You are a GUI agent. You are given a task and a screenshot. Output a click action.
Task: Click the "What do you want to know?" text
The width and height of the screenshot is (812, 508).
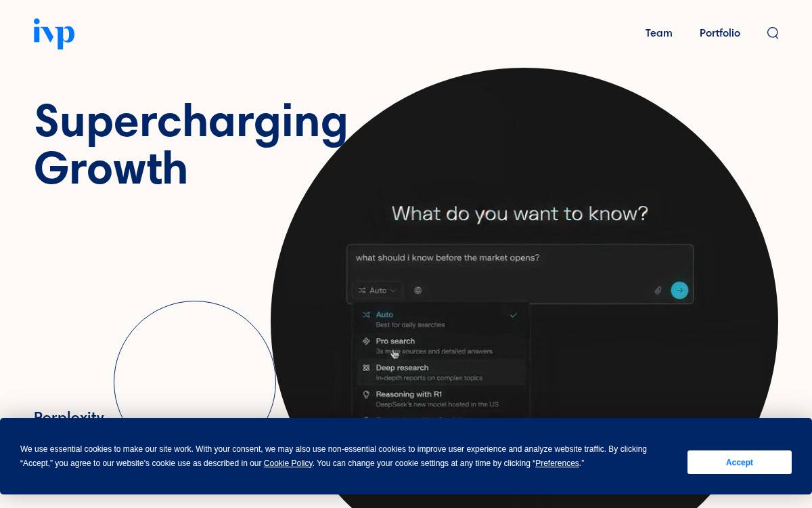click(520, 213)
